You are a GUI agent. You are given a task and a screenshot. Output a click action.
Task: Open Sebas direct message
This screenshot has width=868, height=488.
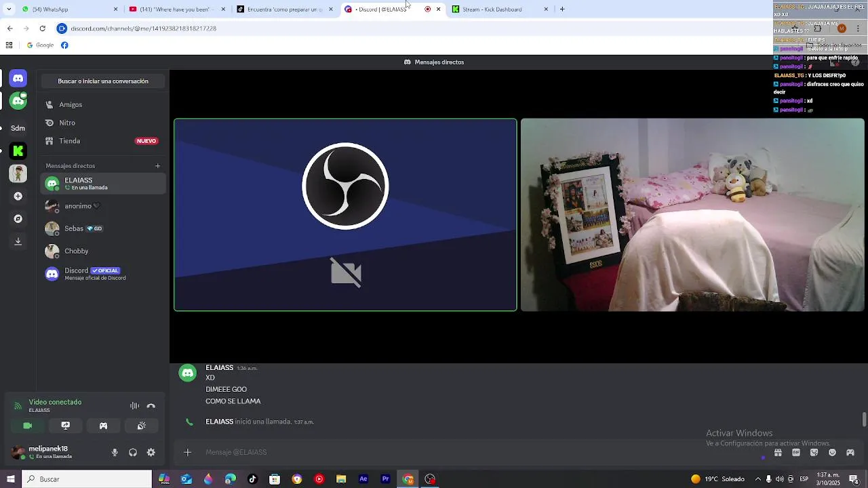coord(102,228)
